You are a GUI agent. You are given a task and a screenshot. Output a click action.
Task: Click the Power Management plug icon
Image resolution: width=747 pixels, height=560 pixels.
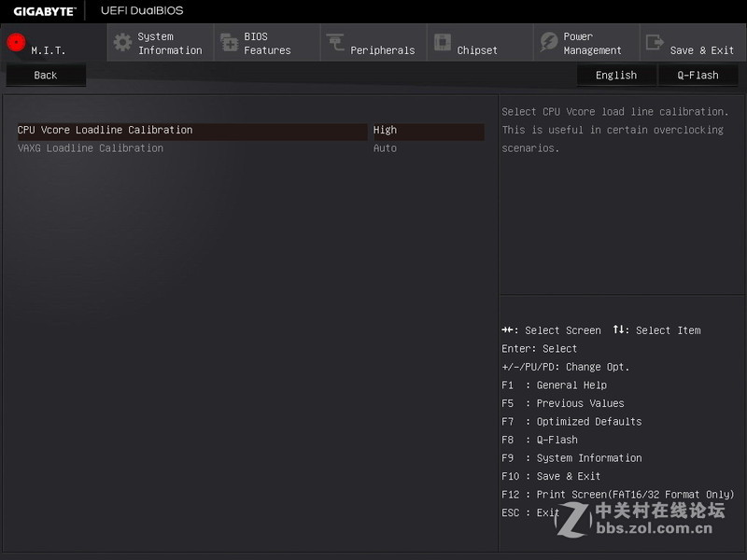pyautogui.click(x=548, y=43)
